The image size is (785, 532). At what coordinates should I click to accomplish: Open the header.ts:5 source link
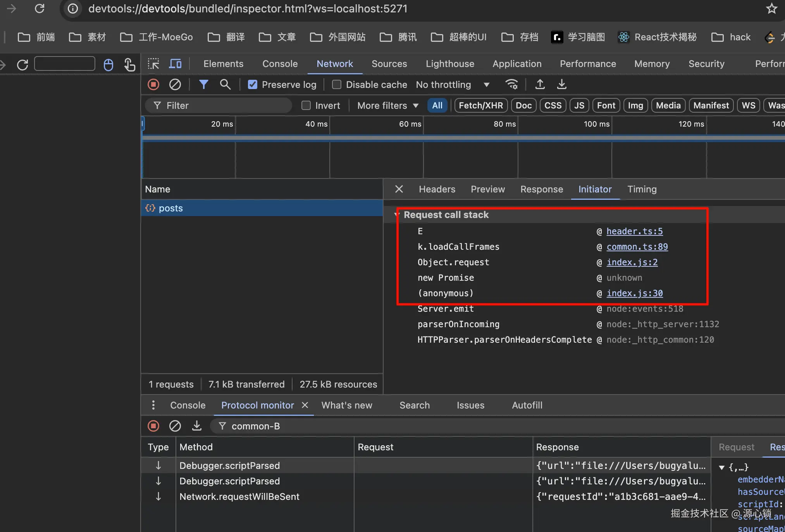coord(634,231)
